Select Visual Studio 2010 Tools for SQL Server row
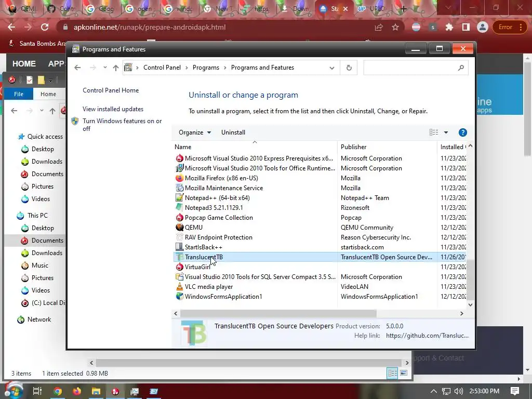The height and width of the screenshot is (399, 532). pos(321,277)
